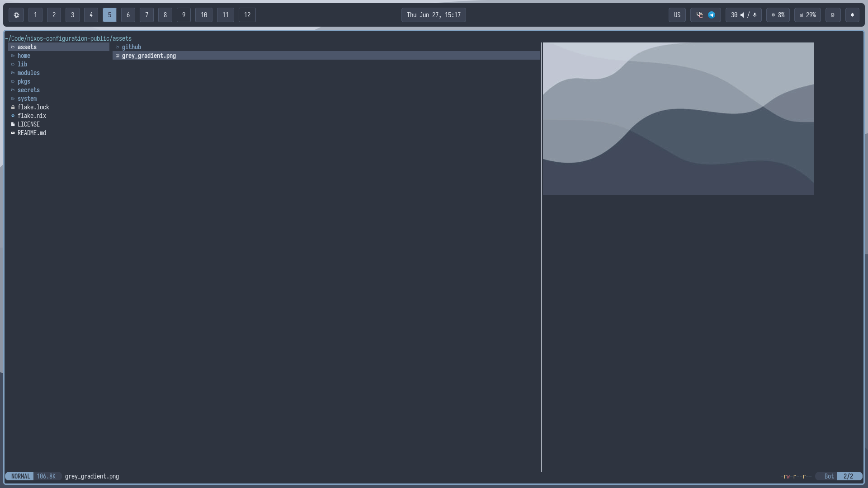Click the memory usage 29% widget

(x=807, y=15)
